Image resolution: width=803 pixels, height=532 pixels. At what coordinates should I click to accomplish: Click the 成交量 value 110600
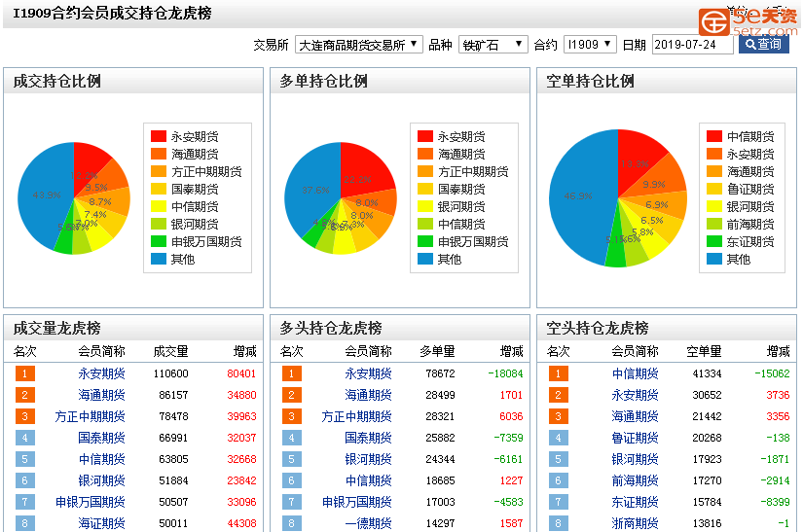[171, 373]
